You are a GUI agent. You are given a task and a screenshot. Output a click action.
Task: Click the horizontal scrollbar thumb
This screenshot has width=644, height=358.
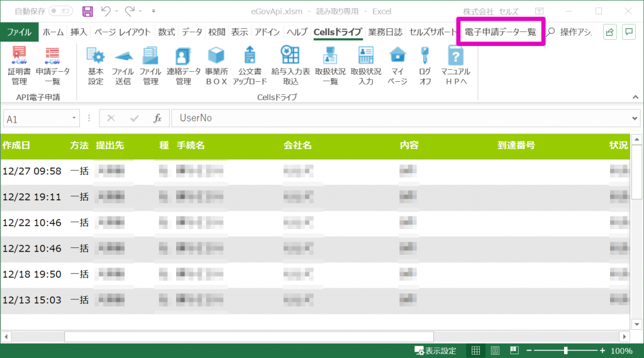tap(249, 337)
